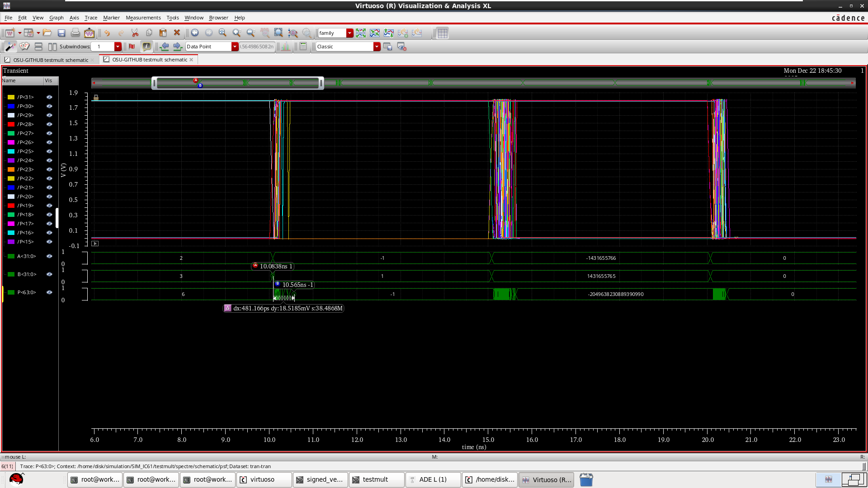Image resolution: width=868 pixels, height=488 pixels.
Task: Open the table view icon
Action: tap(442, 33)
